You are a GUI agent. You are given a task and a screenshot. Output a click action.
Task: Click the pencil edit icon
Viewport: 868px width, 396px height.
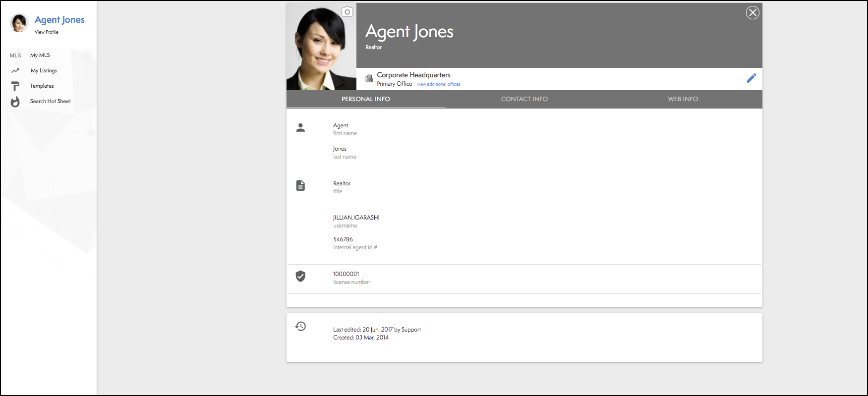coord(751,78)
